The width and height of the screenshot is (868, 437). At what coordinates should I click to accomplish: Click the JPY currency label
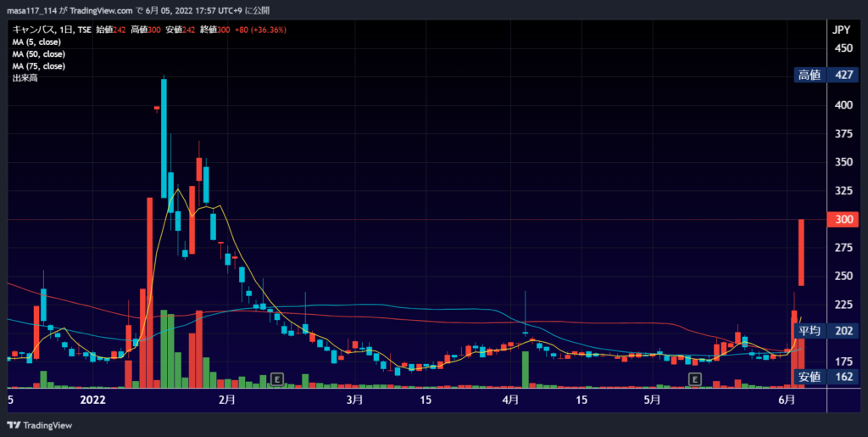point(842,30)
